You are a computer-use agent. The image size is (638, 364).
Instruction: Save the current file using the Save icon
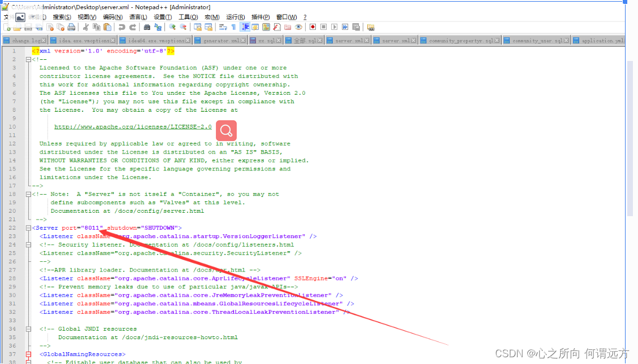[28, 27]
